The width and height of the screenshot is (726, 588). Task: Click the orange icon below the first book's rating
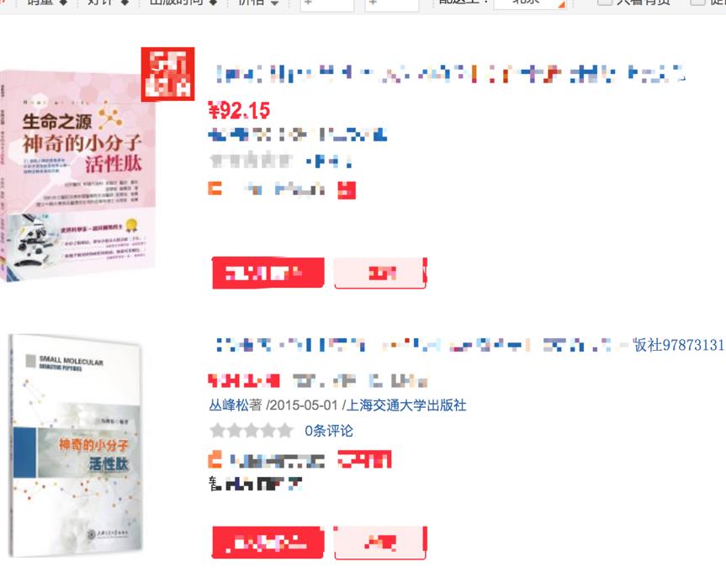(x=215, y=188)
